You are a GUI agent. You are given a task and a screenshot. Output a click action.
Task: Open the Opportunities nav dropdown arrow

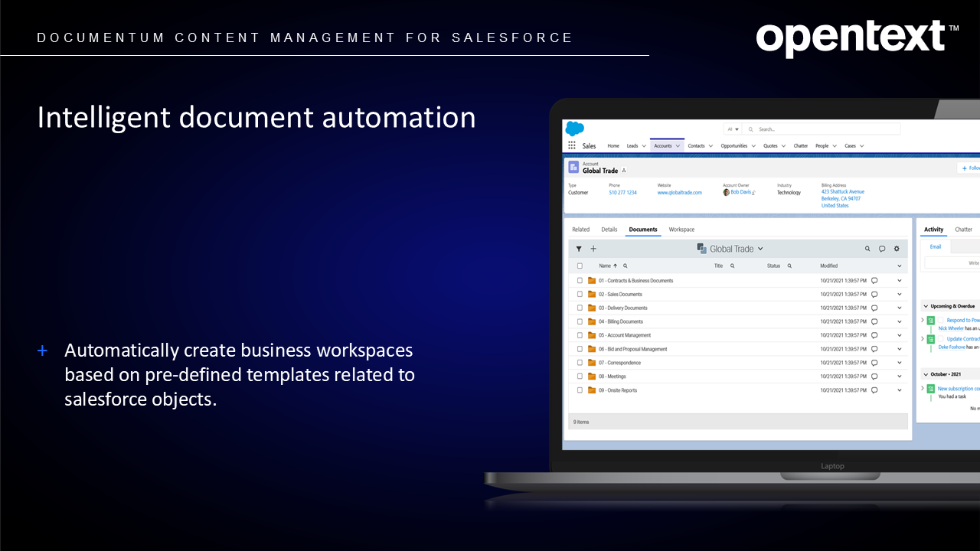coord(753,146)
